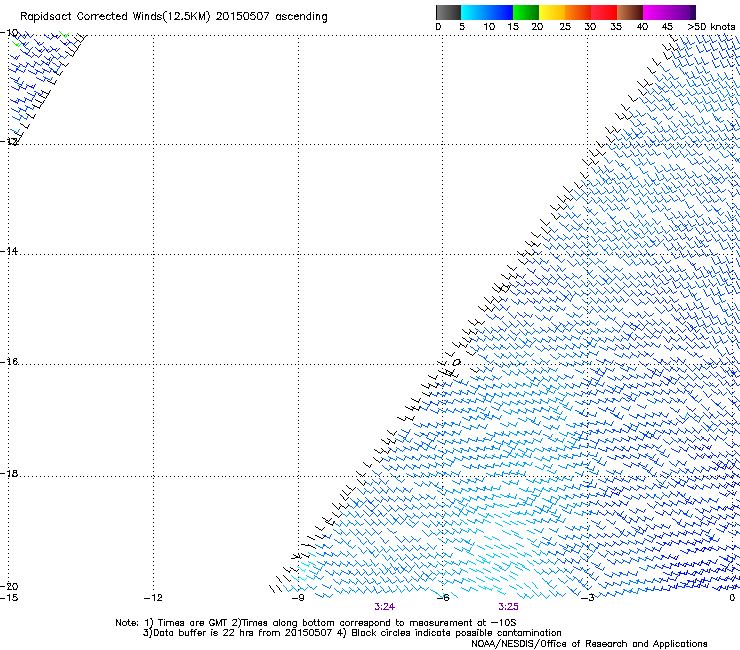Click the '-9' longitude axis label
The image size is (740, 650).
298,598
